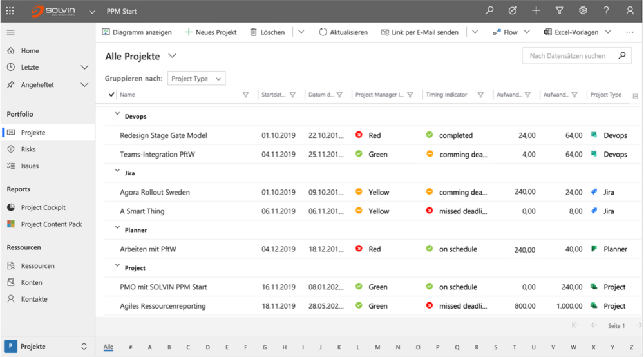Open the app launcher waffle icon
This screenshot has height=357, width=644.
pyautogui.click(x=10, y=11)
